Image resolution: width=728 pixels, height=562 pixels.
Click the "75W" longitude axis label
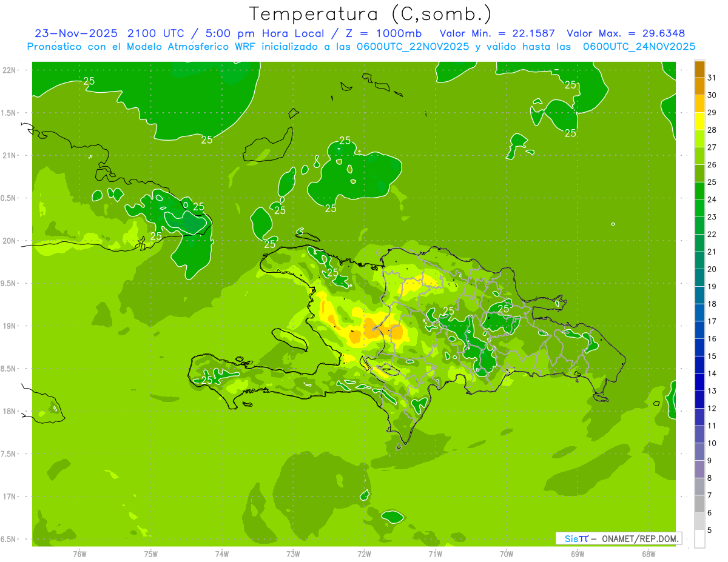151,554
